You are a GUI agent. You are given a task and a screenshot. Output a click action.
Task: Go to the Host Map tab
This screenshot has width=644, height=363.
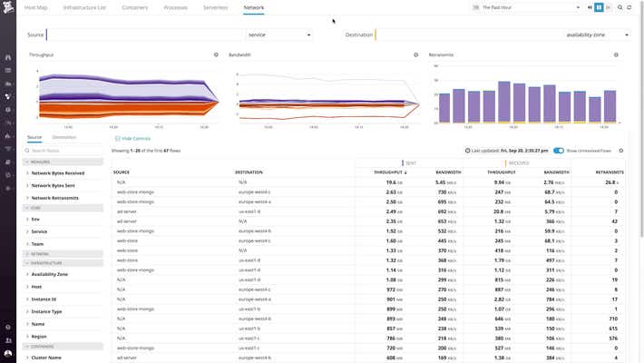[35, 7]
